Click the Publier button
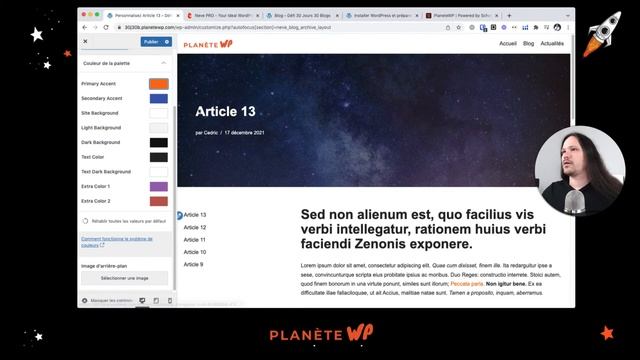The height and width of the screenshot is (360, 640). 151,42
